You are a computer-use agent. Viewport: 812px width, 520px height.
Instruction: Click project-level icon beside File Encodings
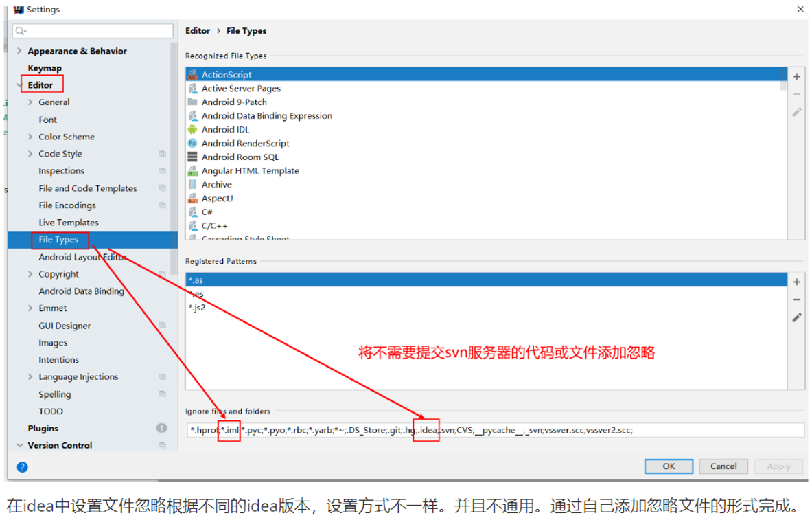(x=163, y=205)
